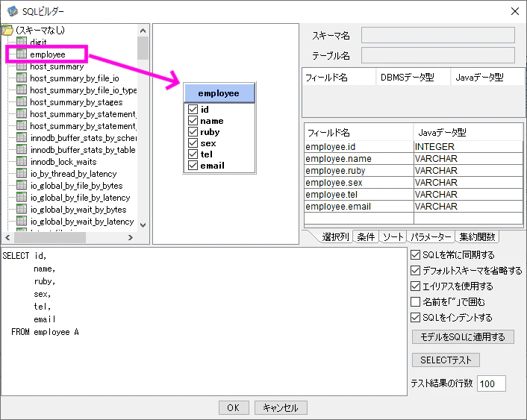
Task: Select the (スキーマなし) root node
Action: [40, 31]
